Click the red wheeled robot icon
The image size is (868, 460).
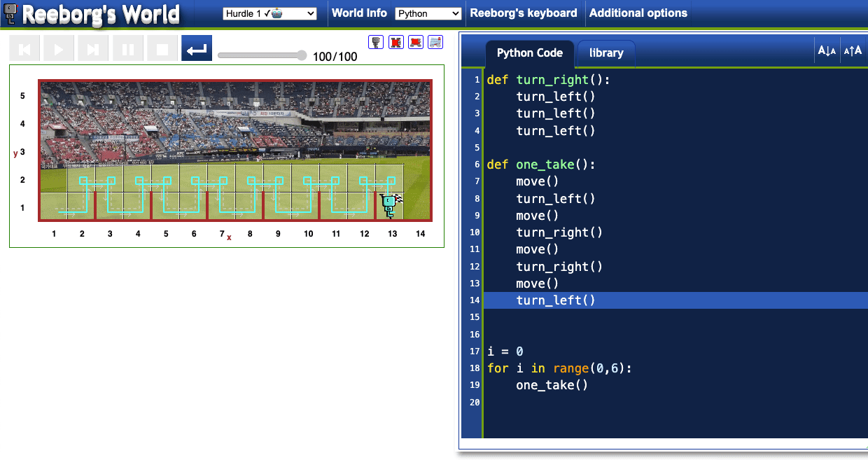pyautogui.click(x=416, y=43)
